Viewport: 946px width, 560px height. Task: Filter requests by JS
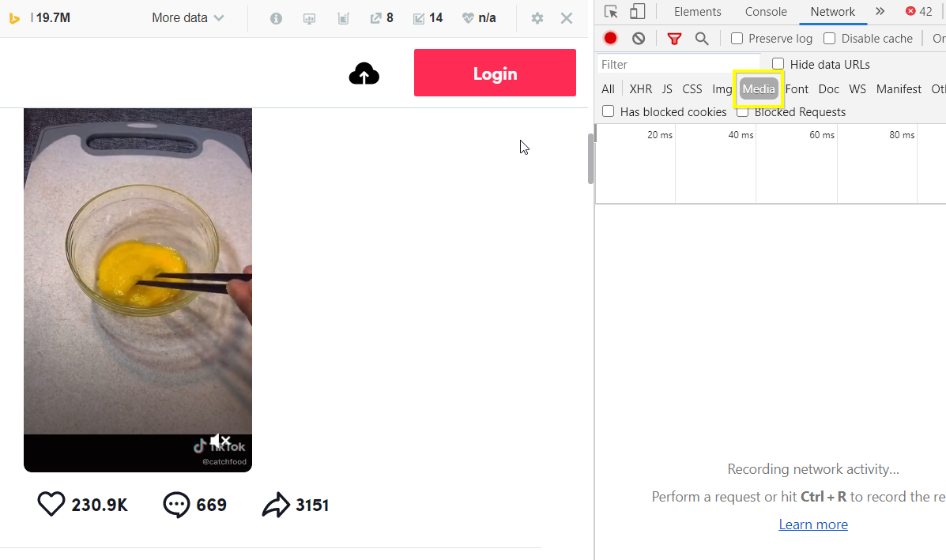click(667, 89)
